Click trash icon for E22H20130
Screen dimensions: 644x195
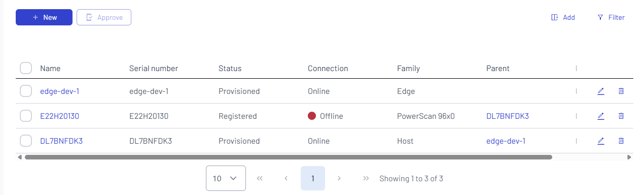point(621,116)
